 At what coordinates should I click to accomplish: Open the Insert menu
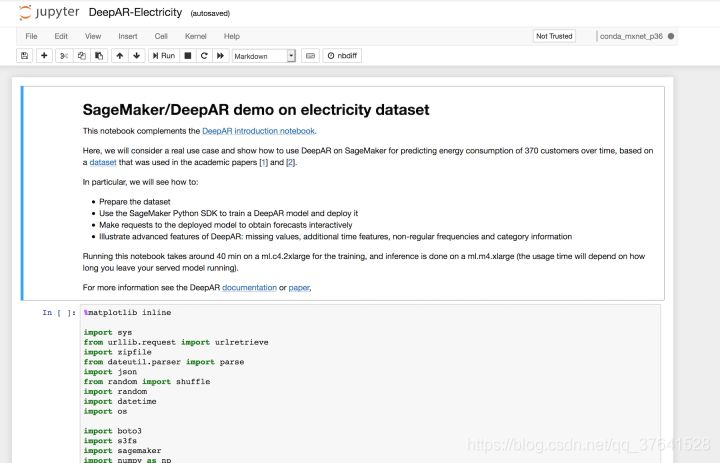(128, 36)
